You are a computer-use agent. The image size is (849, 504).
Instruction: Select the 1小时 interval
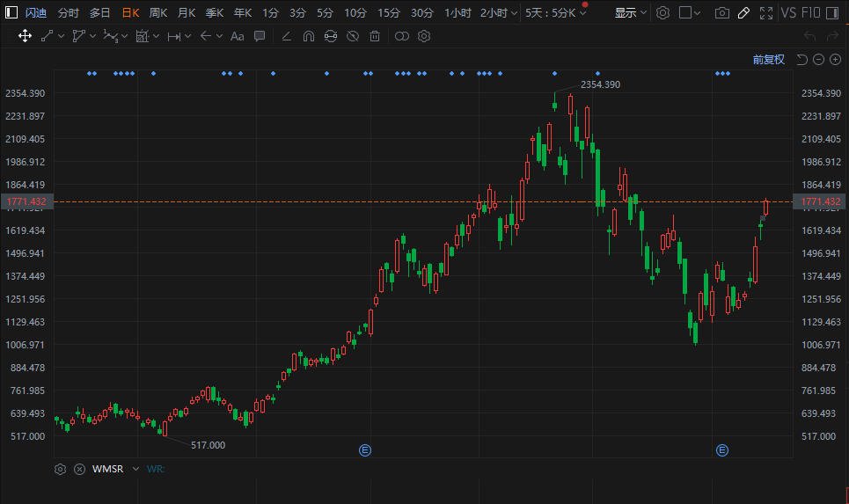click(457, 12)
